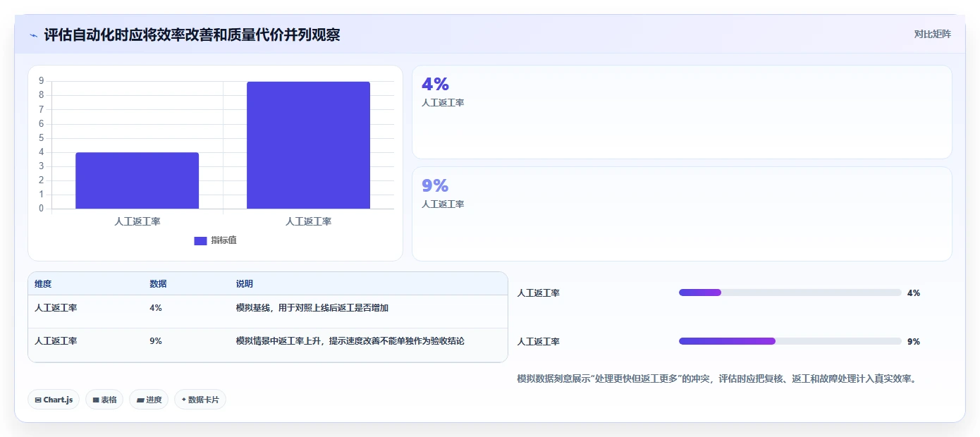Viewport: 980px width, 437px height.
Task: Toggle the 指标值 legend swatch in chart
Action: [x=200, y=240]
